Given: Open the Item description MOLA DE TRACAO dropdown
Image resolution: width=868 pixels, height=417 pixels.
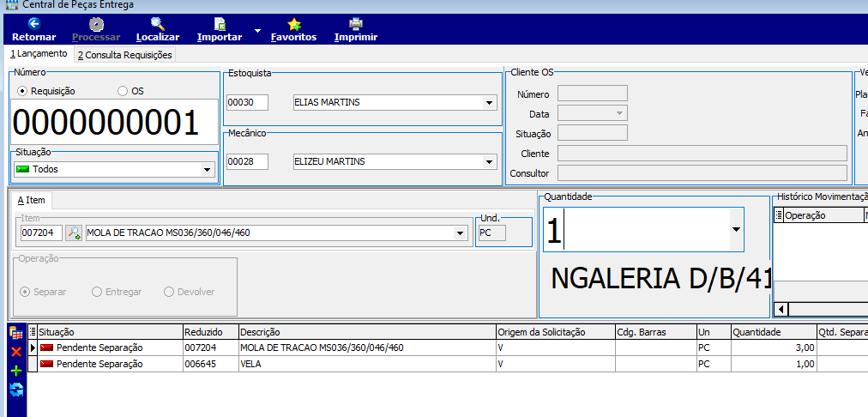Looking at the screenshot, I should coord(460,233).
